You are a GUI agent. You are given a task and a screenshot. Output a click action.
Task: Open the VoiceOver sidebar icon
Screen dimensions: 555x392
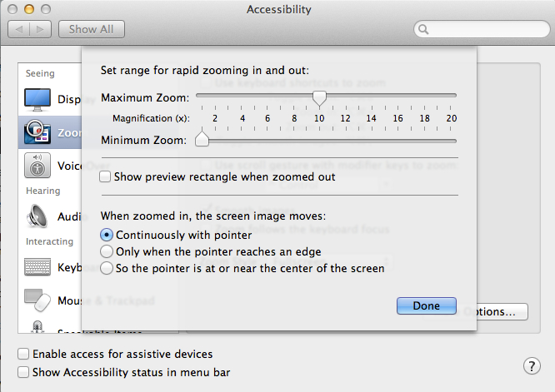[38, 166]
